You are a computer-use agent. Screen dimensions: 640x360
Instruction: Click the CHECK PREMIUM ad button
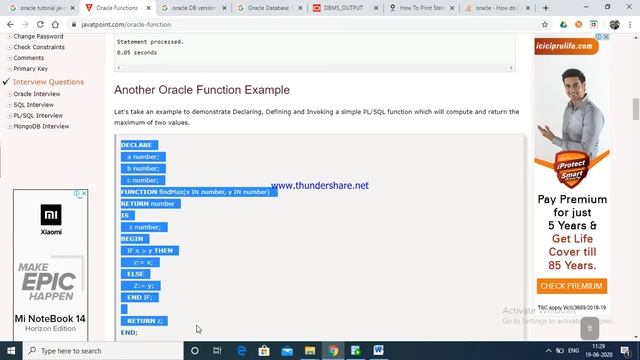click(x=571, y=286)
